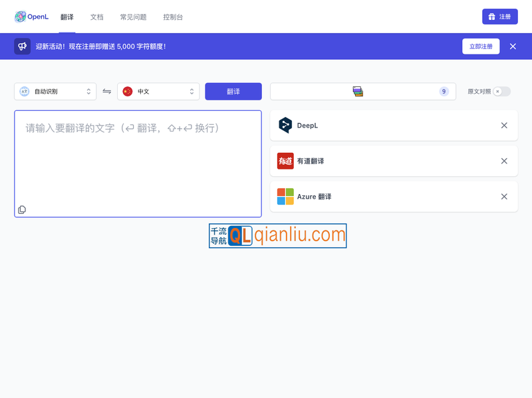The image size is (532, 398).
Task: Dismiss the 有道翻译 engine card
Action: pos(504,161)
